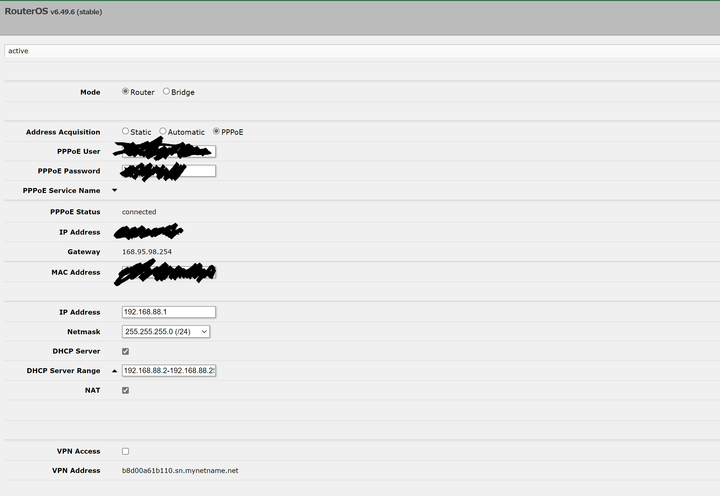Choose PPPoE address acquisition
Image resolution: width=720 pixels, height=496 pixels.
point(216,131)
